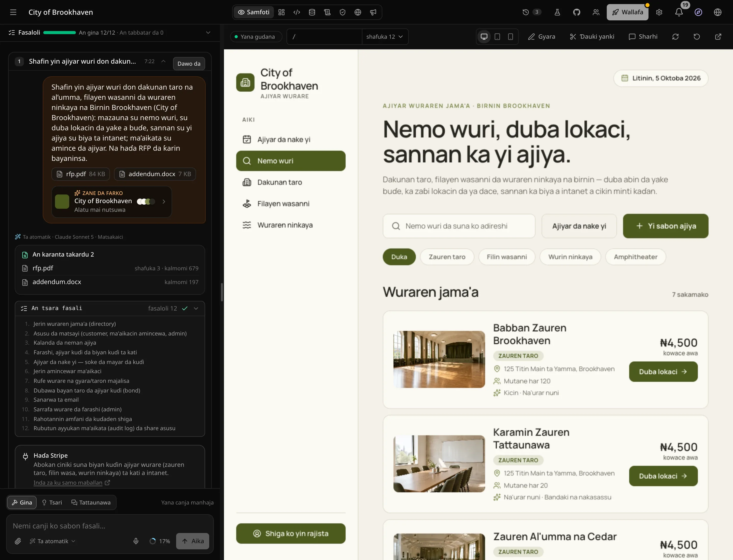Open the code view icon
The height and width of the screenshot is (560, 733).
[x=297, y=12]
